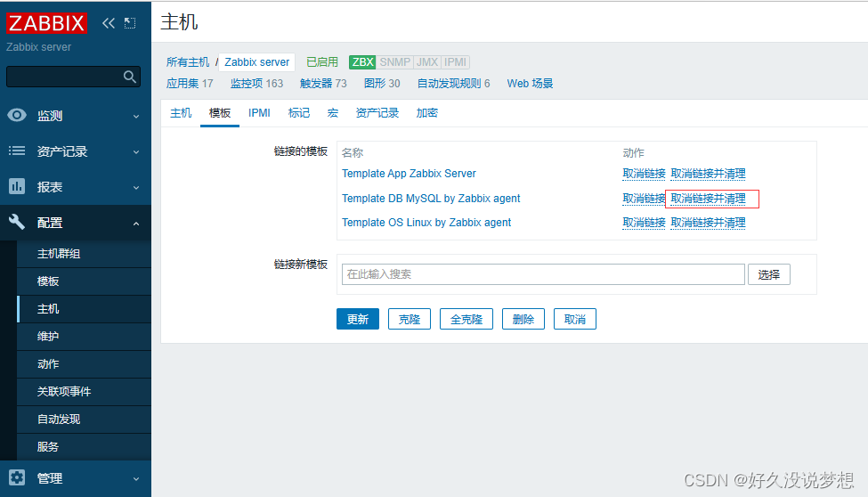The height and width of the screenshot is (497, 868).
Task: Click the wrench icon for 配置
Action: pos(17,222)
